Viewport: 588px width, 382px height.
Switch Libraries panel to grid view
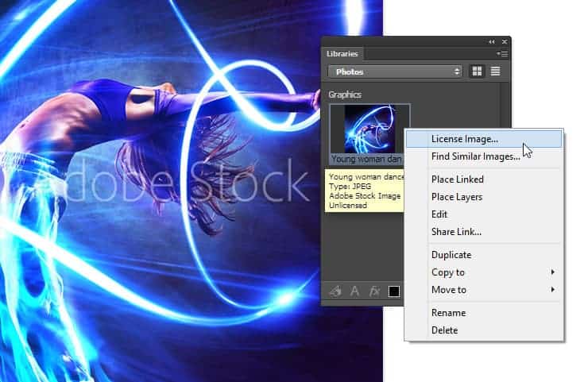click(x=477, y=71)
